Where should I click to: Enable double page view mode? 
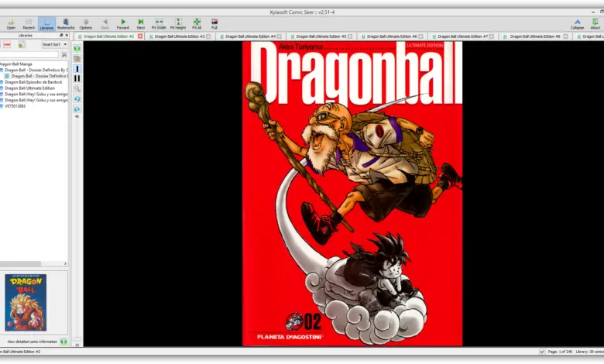pyautogui.click(x=77, y=78)
